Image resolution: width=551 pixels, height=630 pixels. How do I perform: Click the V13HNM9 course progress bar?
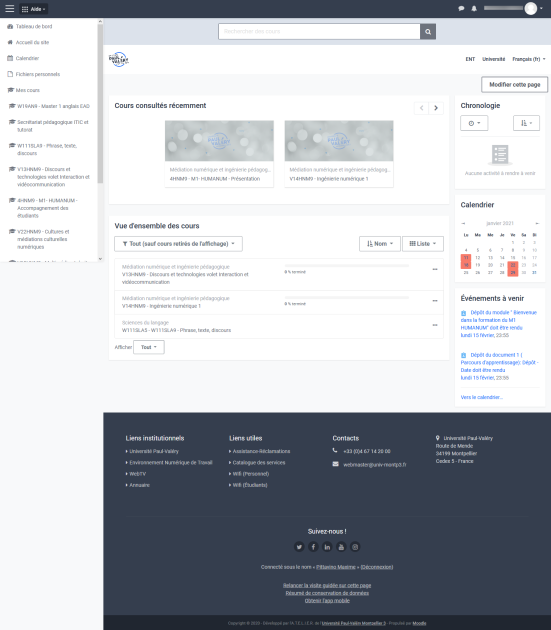[x=346, y=266]
